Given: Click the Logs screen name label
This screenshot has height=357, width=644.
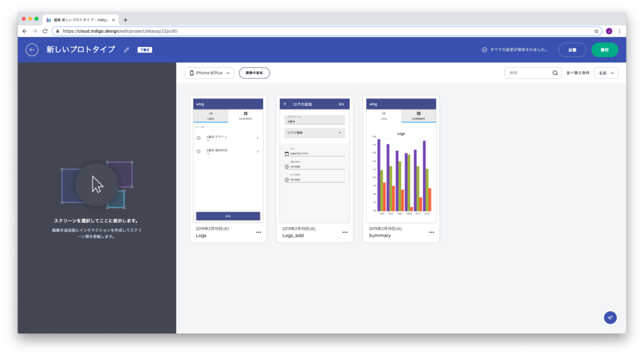Looking at the screenshot, I should tap(201, 235).
